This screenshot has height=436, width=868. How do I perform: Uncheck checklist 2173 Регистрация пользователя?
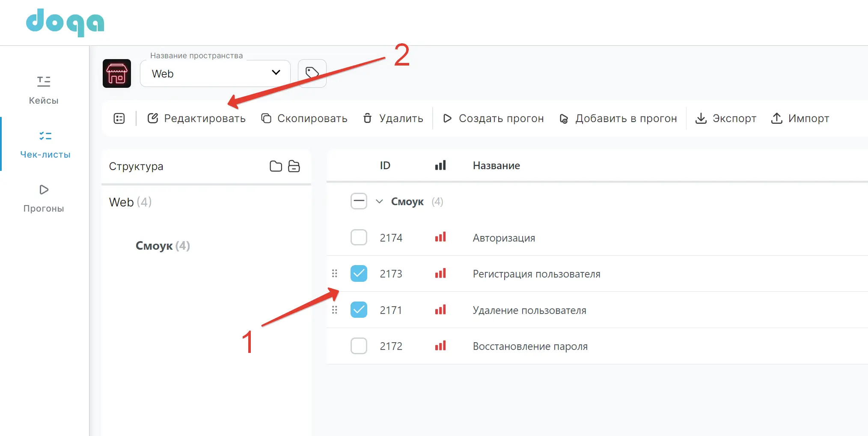[x=359, y=273]
